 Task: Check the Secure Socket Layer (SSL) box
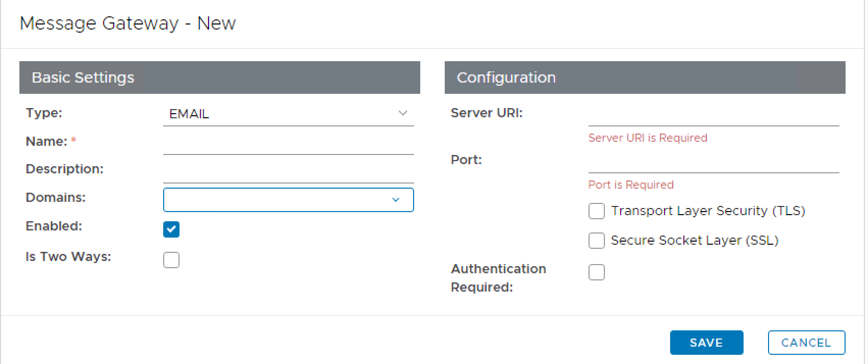click(x=596, y=241)
